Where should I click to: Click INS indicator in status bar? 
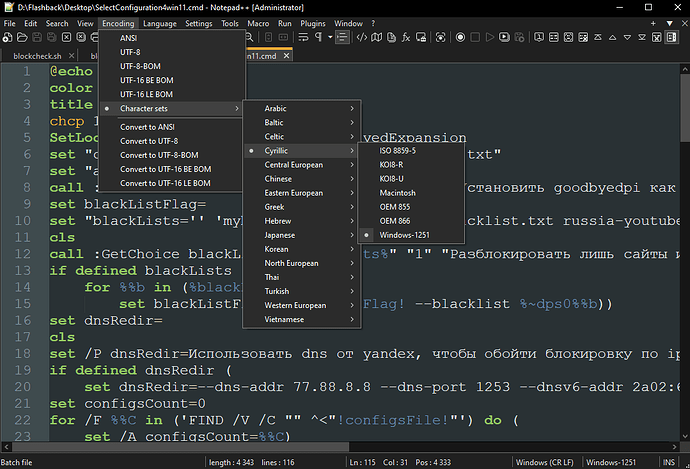tap(669, 462)
